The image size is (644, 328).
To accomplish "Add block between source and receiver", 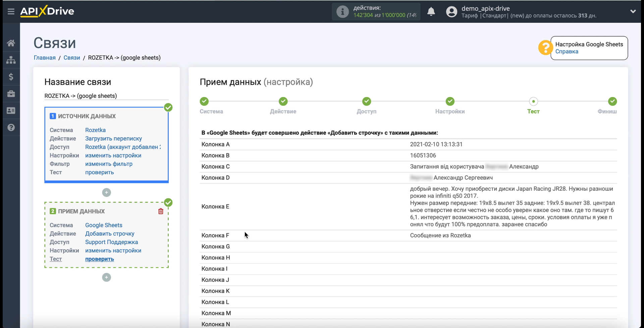I will point(106,192).
